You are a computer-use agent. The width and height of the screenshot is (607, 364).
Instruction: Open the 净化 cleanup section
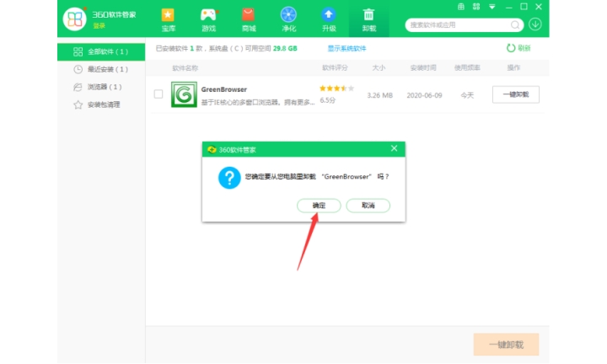point(288,19)
